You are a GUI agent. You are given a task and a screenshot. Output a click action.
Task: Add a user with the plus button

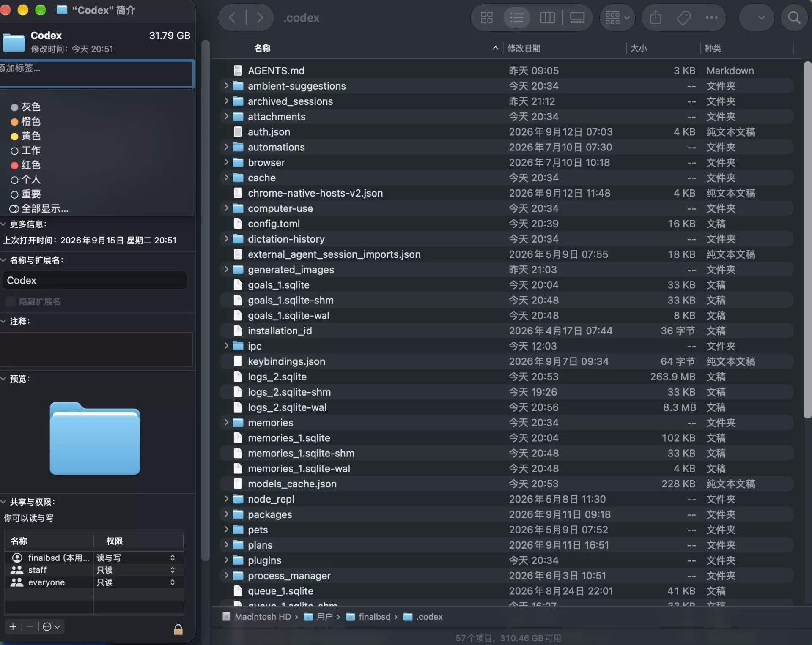[13, 626]
